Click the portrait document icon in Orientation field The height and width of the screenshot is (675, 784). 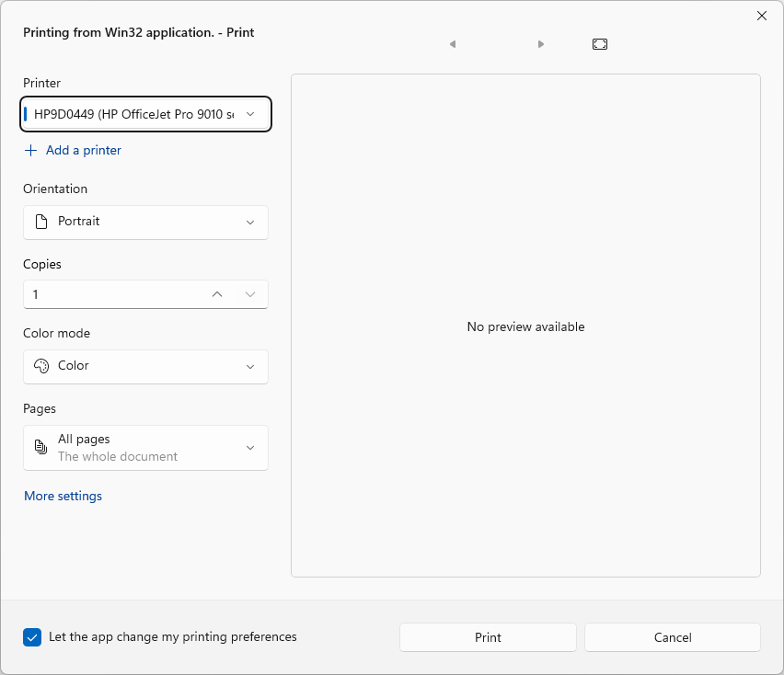[40, 222]
